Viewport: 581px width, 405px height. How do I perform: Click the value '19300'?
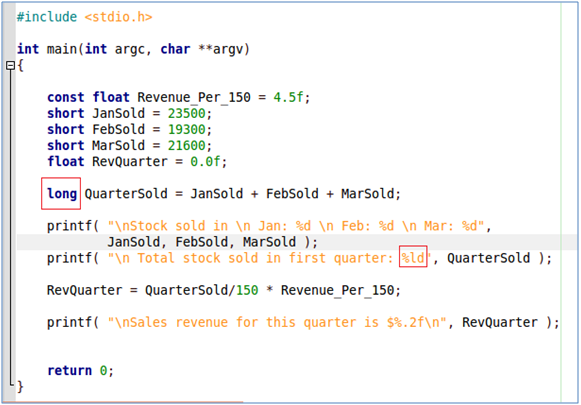pos(186,129)
